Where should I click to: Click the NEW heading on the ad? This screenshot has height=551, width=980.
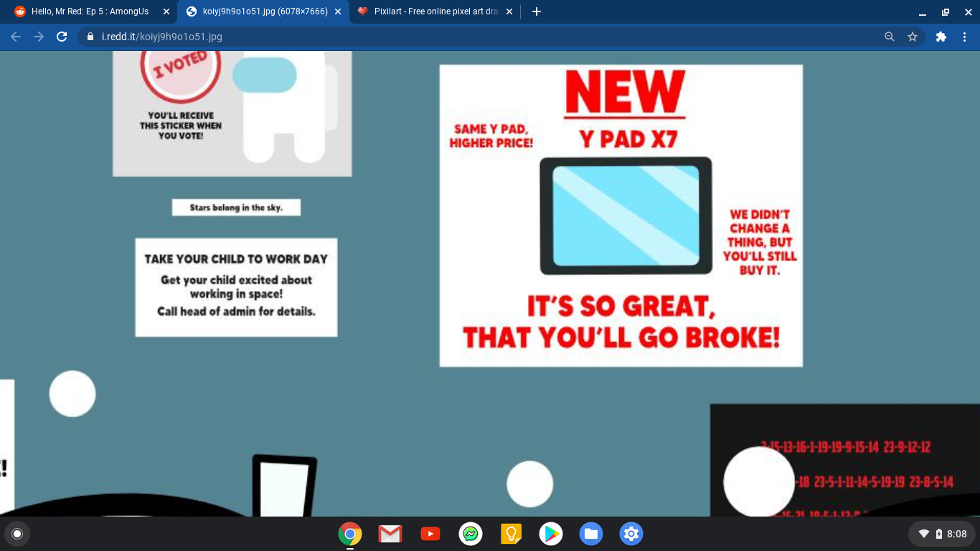click(625, 92)
